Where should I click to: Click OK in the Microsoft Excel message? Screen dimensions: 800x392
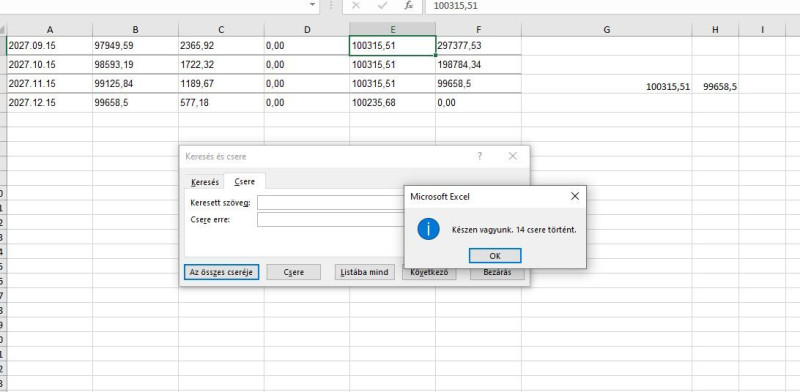click(x=495, y=256)
